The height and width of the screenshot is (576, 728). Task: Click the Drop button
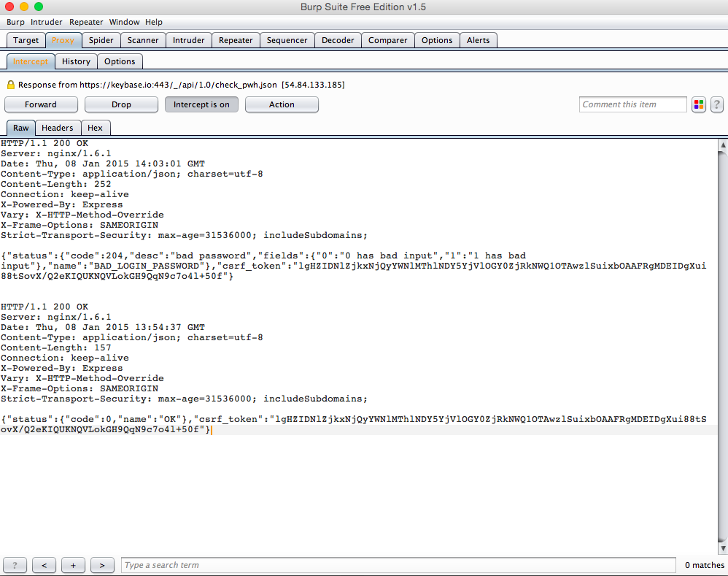pos(121,104)
